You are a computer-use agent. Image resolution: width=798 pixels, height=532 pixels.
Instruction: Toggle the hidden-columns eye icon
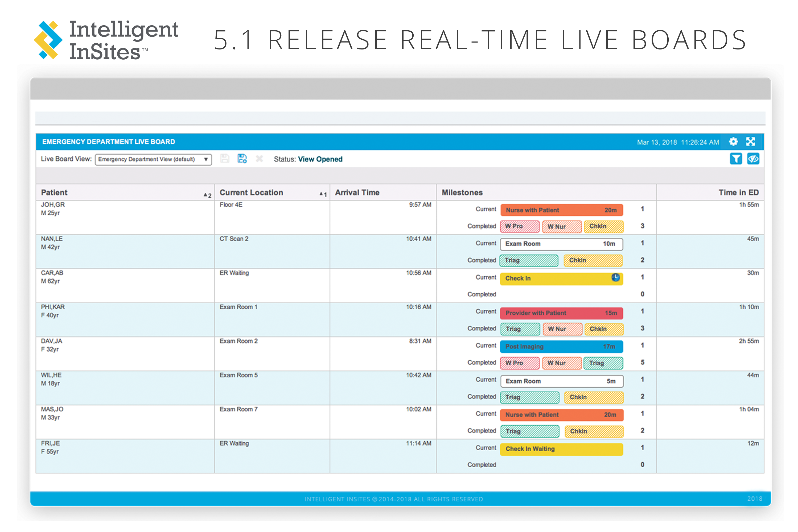pyautogui.click(x=753, y=159)
